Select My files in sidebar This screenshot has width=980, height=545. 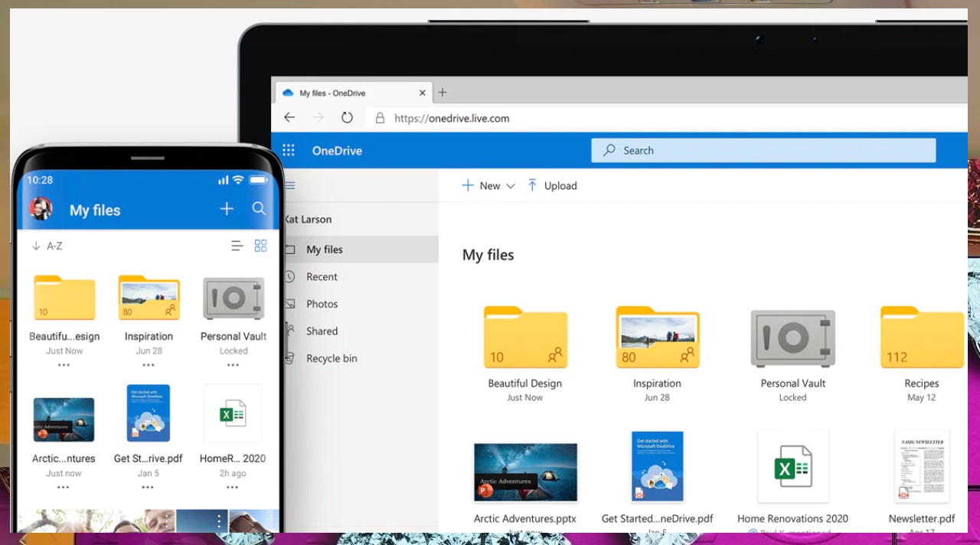click(361, 250)
